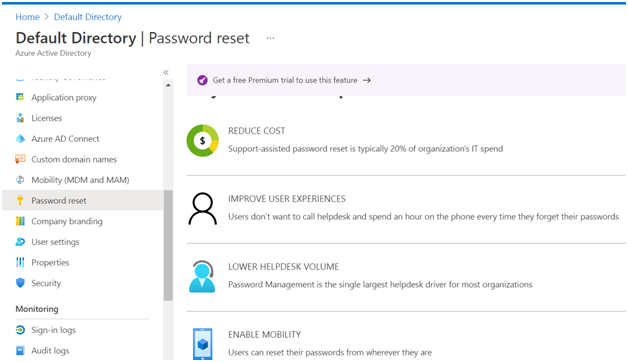
Task: Open Company branding menu item
Action: (67, 221)
